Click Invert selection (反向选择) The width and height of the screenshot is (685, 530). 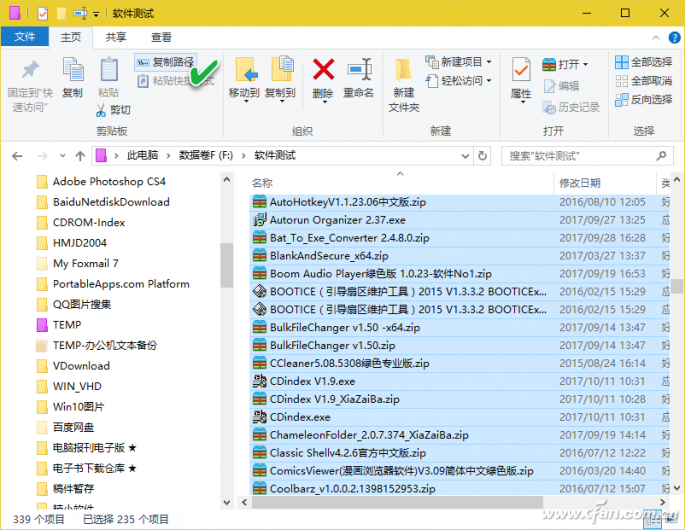click(x=643, y=100)
